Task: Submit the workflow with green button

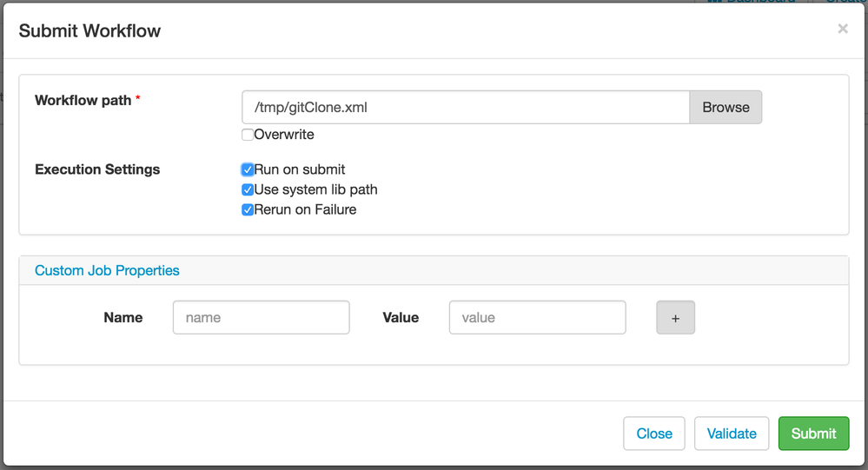Action: [x=813, y=434]
